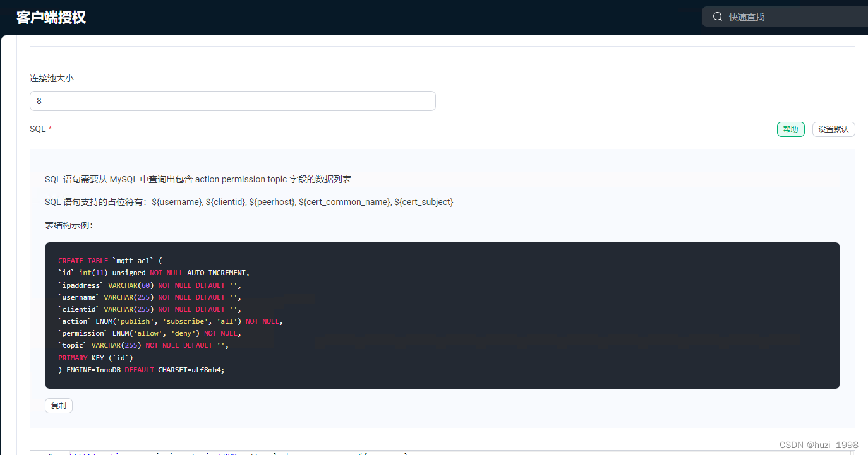Viewport: 868px width, 455px height.
Task: Click the placeholder list line with ${username}
Action: (x=249, y=202)
